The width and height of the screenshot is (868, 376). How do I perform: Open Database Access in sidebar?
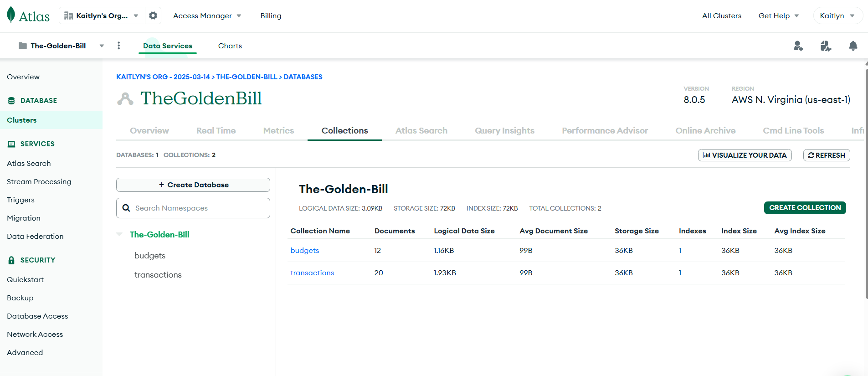click(37, 316)
